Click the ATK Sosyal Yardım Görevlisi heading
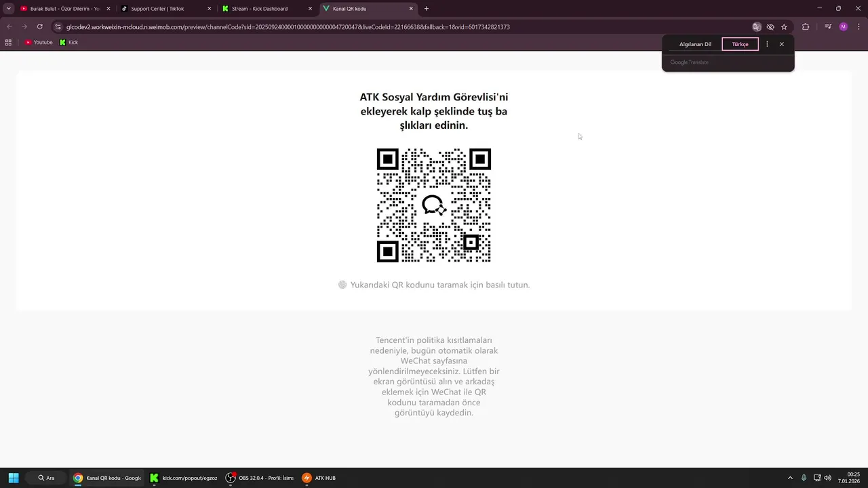The image size is (868, 488). click(x=434, y=111)
